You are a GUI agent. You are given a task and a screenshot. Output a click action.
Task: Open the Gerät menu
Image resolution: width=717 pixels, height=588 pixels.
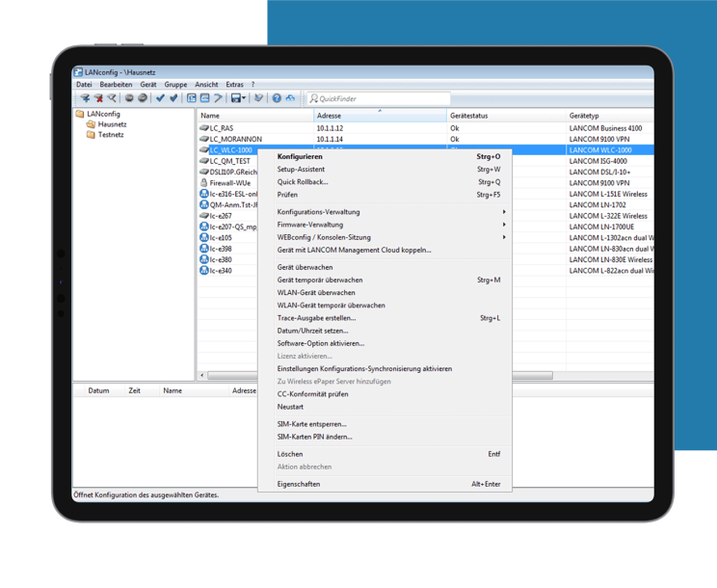point(148,85)
